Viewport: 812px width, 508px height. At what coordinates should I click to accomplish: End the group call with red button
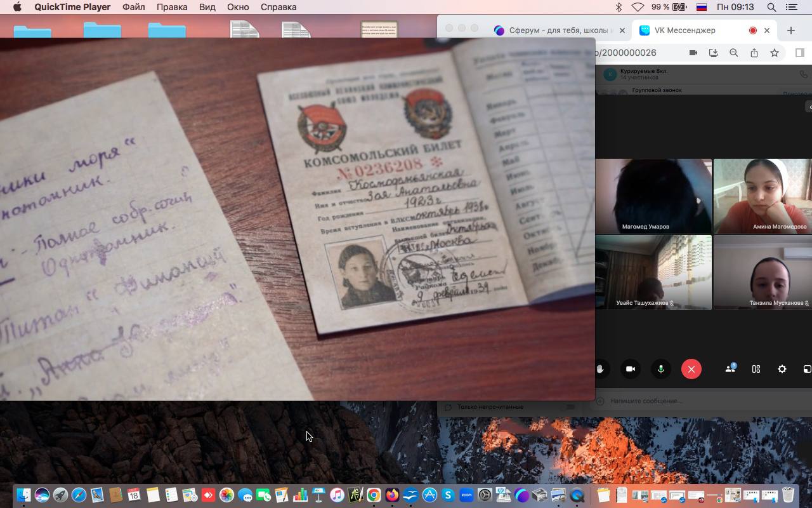coord(691,369)
